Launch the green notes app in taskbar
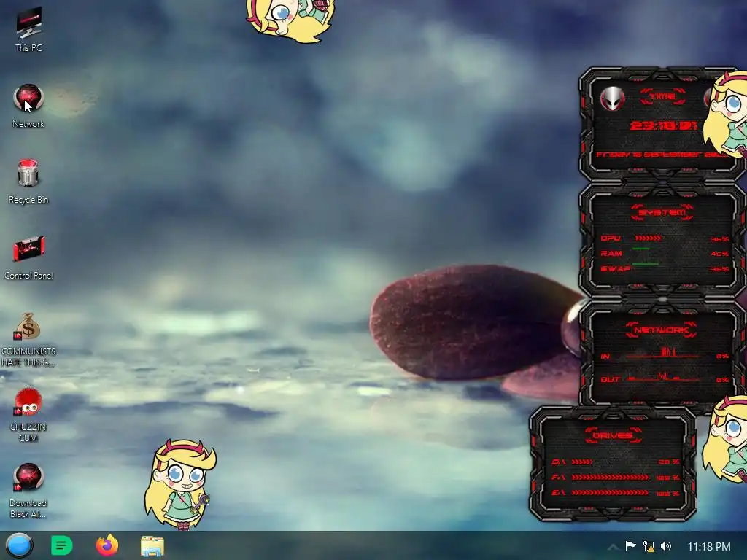The height and width of the screenshot is (560, 747). point(62,545)
